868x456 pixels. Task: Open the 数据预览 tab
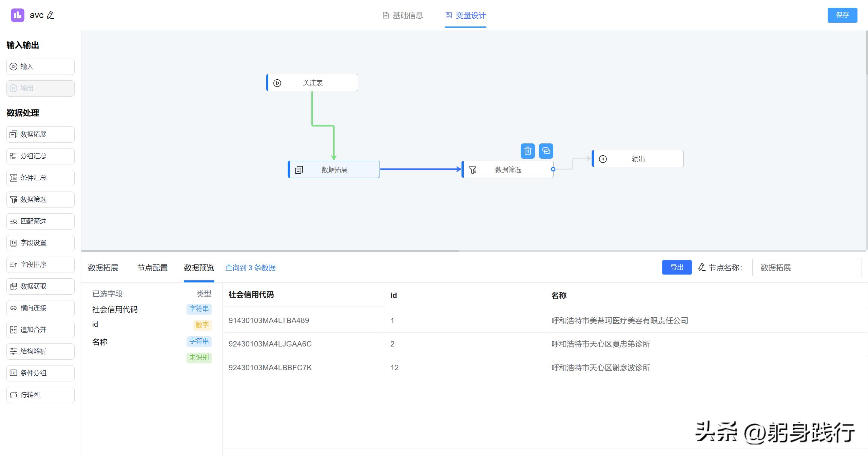click(x=199, y=268)
